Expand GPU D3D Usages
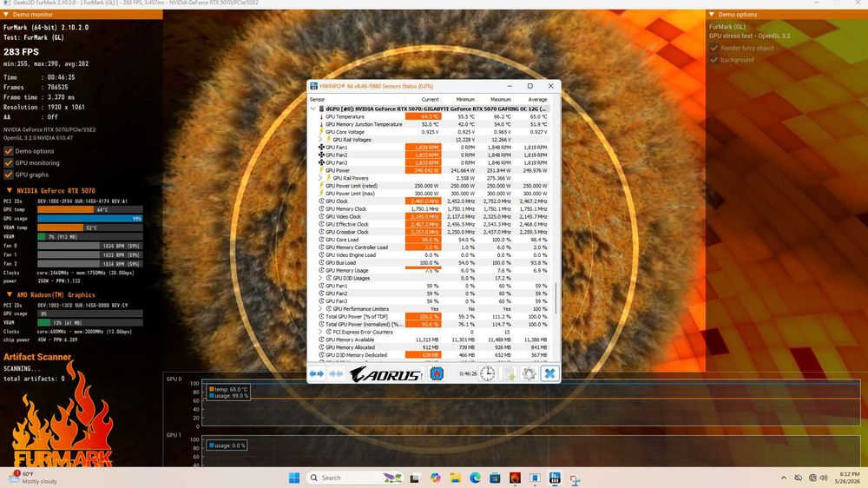 point(321,278)
